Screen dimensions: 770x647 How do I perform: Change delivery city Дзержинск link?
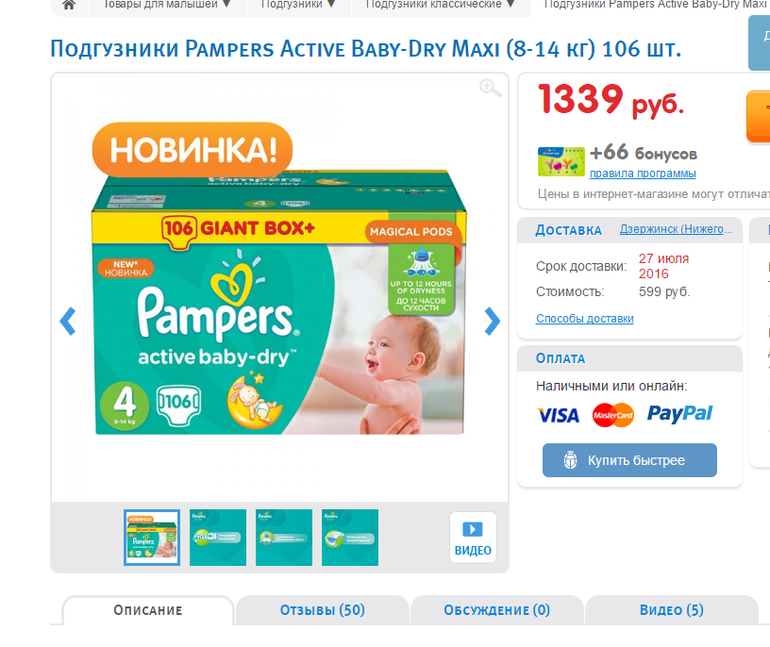click(x=676, y=229)
